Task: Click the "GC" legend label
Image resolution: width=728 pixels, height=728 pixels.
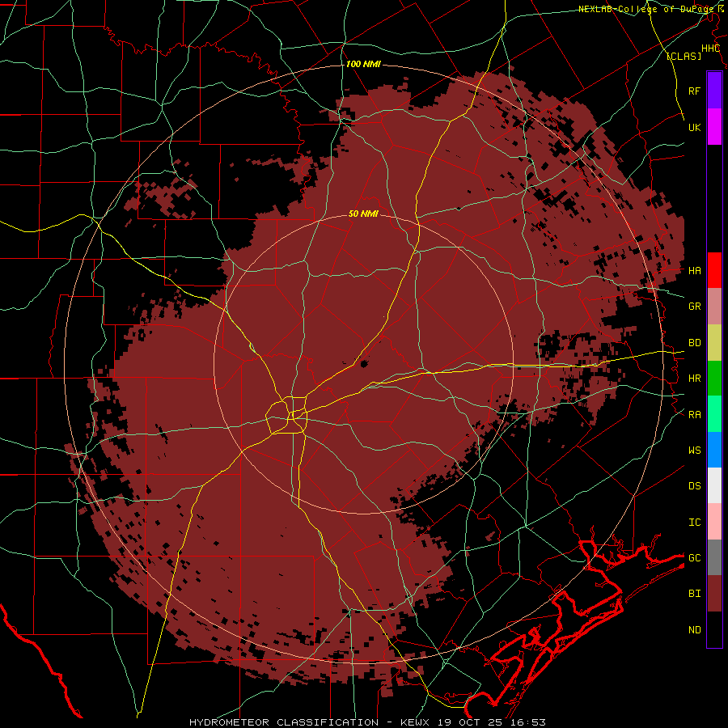Action: (694, 558)
